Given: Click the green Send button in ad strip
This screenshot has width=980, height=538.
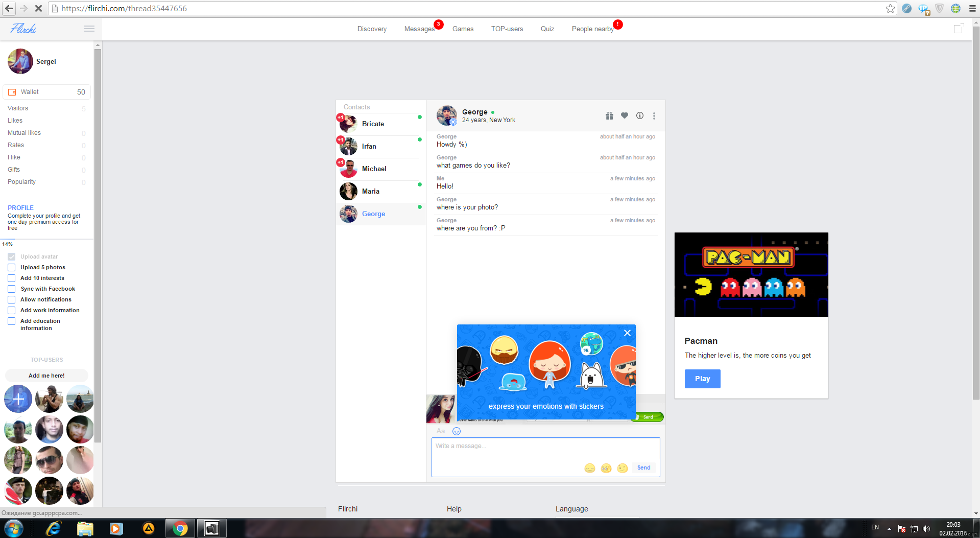Looking at the screenshot, I should click(x=647, y=417).
